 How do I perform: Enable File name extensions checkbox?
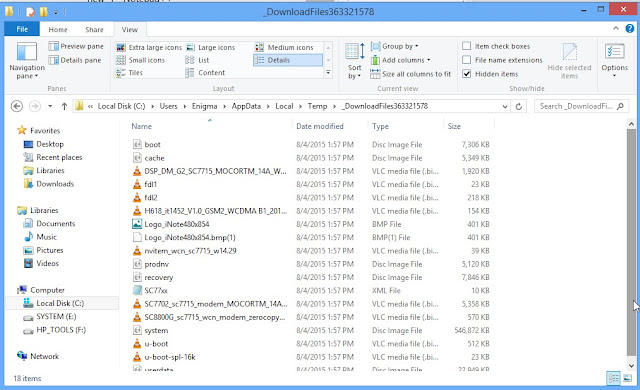point(467,60)
